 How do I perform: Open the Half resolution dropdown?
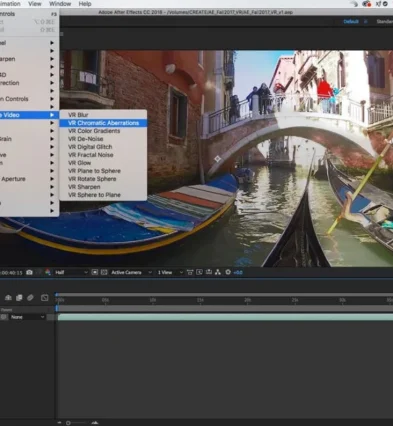(71, 272)
